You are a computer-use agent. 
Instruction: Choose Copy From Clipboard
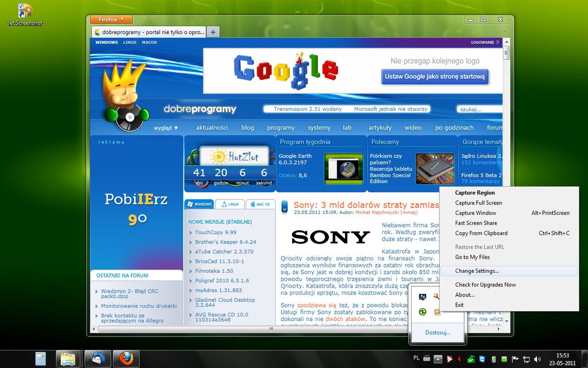click(509, 233)
